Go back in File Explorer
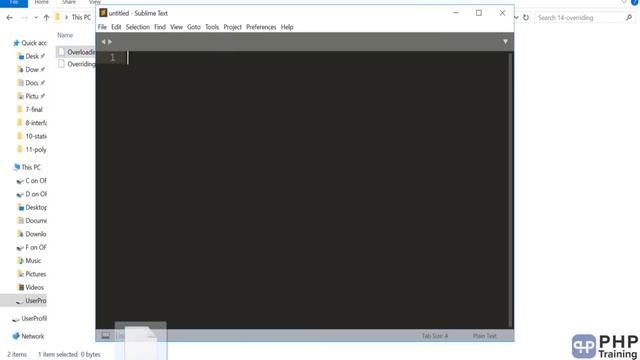This screenshot has width=640, height=360. coord(9,18)
